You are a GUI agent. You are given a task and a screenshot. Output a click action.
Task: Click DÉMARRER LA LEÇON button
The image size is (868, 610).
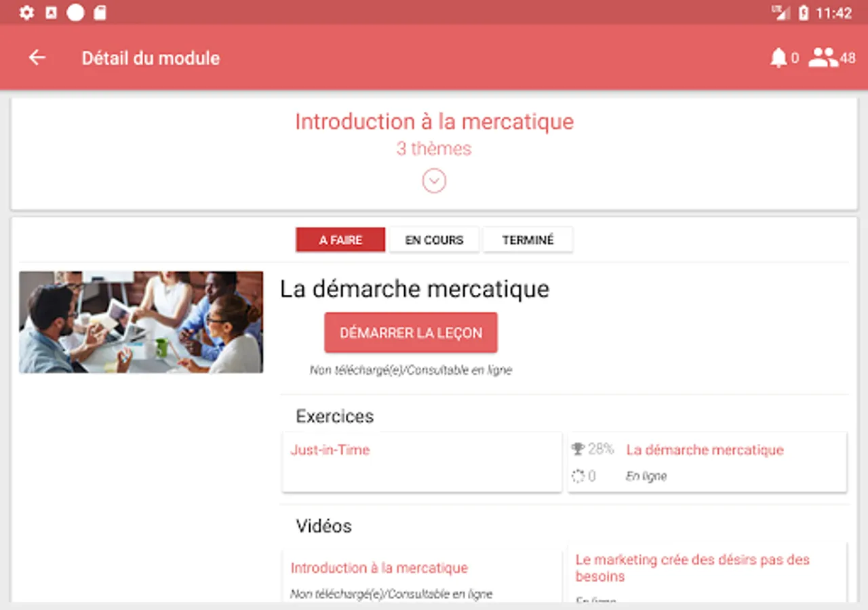[411, 333]
